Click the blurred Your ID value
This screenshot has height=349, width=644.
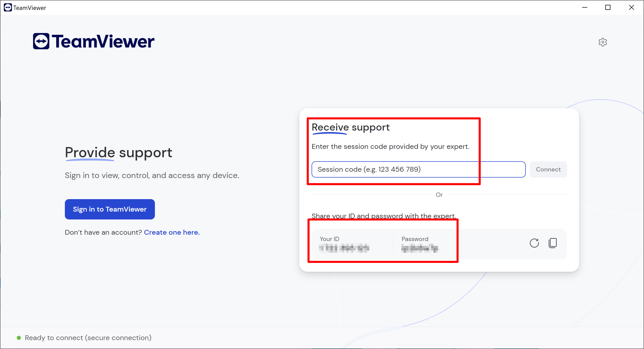344,248
